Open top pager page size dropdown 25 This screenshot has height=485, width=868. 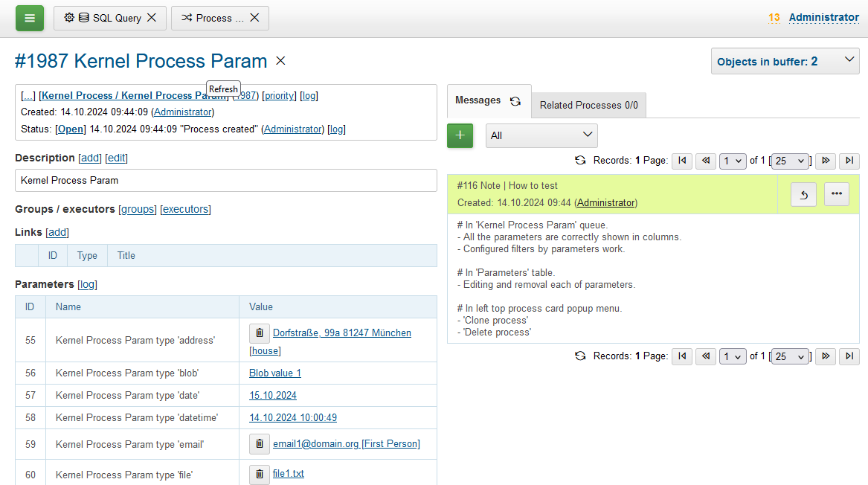pyautogui.click(x=791, y=161)
